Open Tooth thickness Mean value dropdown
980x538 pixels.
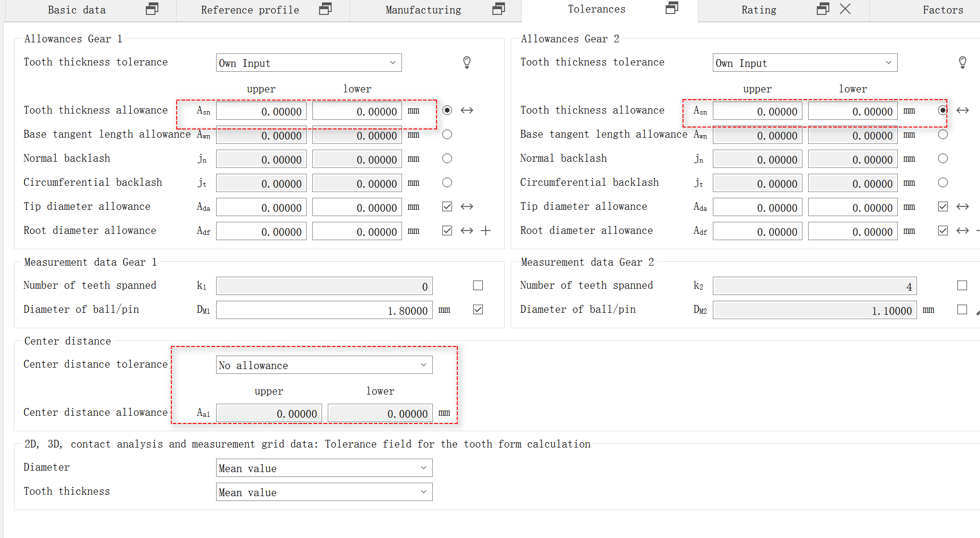[x=324, y=492]
